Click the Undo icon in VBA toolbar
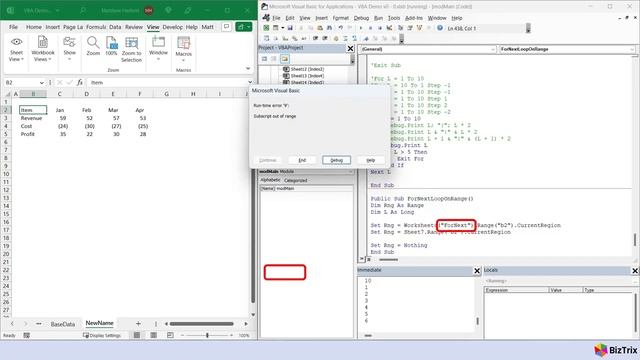 pos(340,28)
